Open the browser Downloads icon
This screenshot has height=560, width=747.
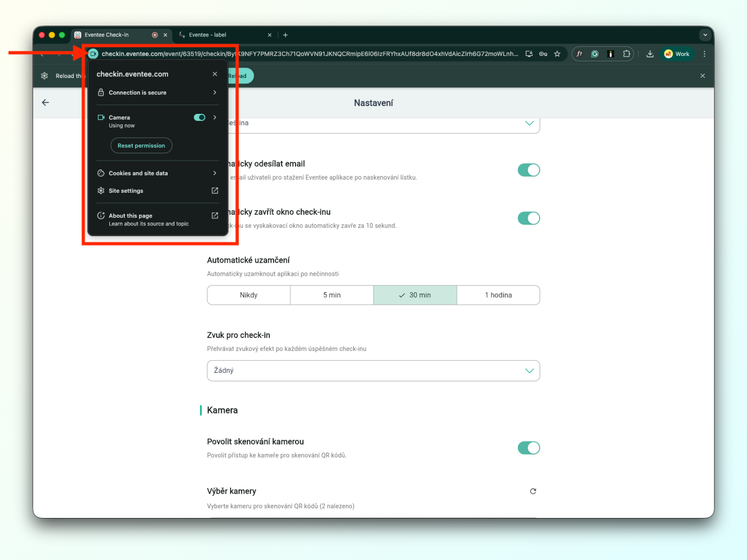(650, 54)
